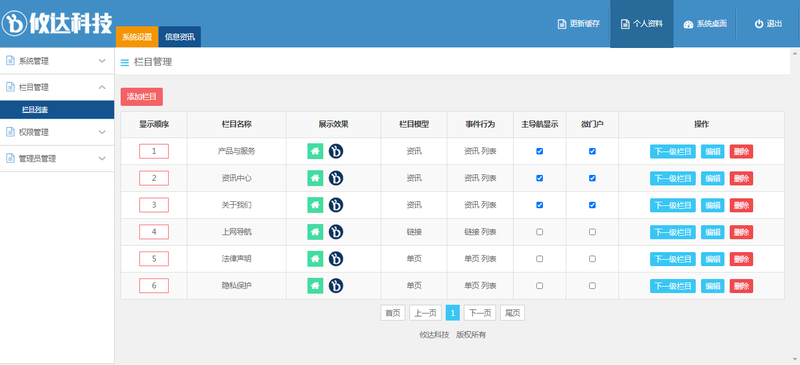Uncheck 主导航显示 for 资讯中心

(x=540, y=178)
